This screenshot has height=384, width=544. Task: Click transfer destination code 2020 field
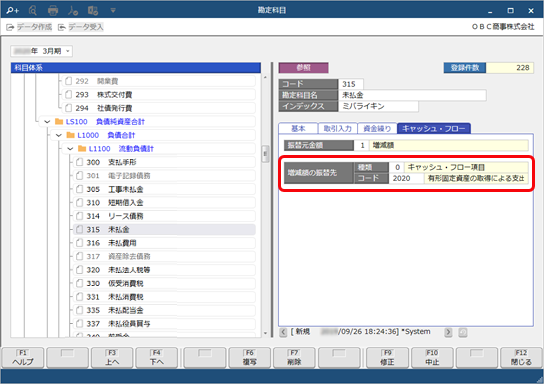406,178
